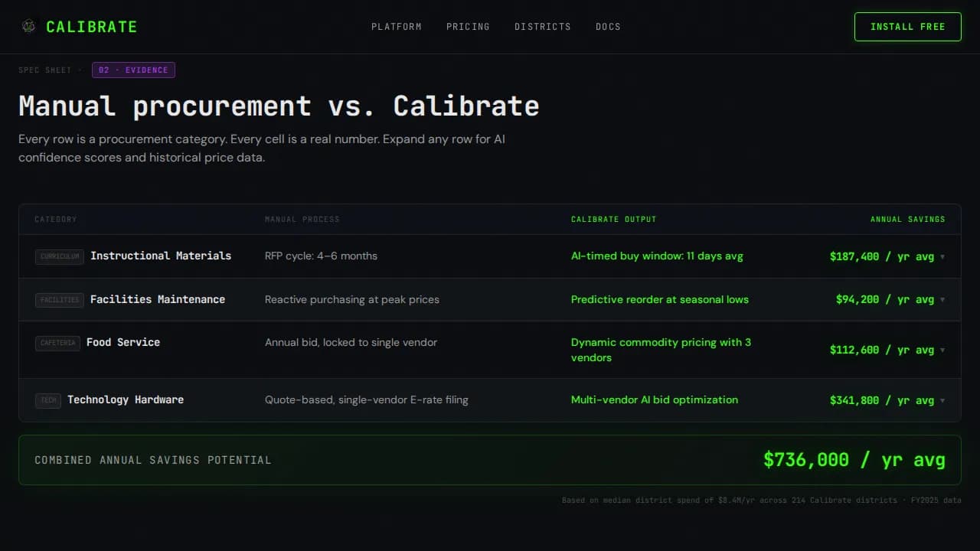Go to the Districts nav item
Viewport: 980px width, 551px height.
coord(543,27)
